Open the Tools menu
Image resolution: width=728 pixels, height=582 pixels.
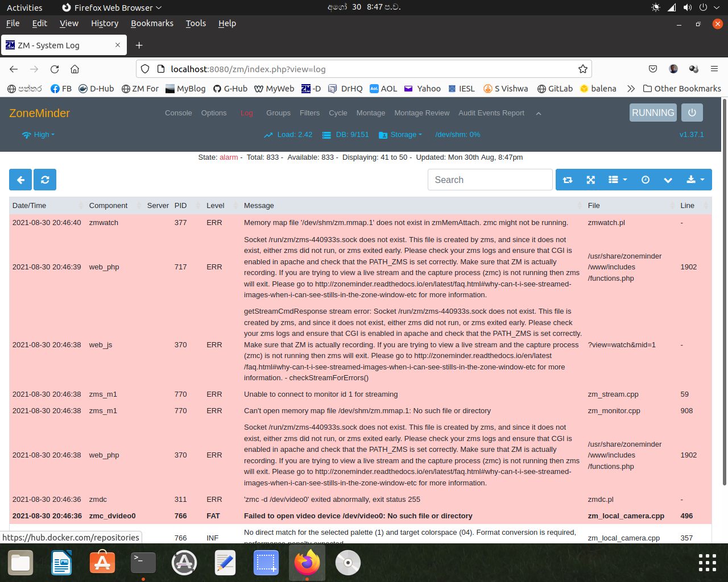(x=196, y=23)
